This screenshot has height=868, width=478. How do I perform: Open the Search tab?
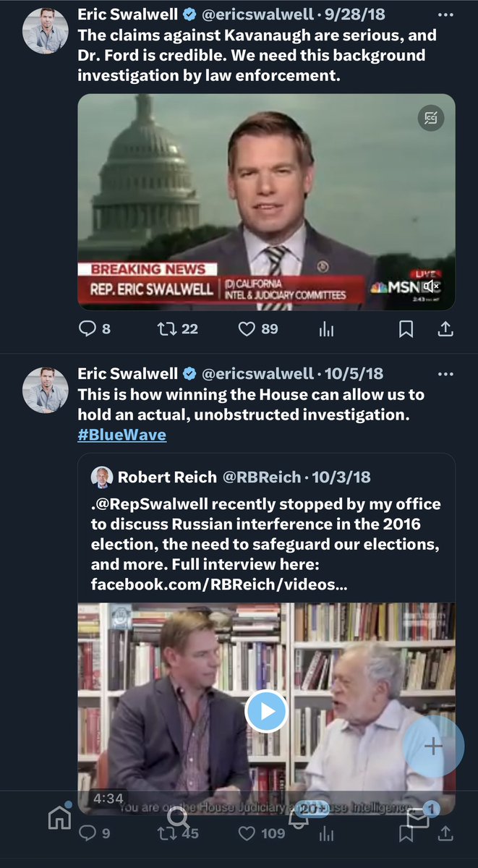tap(179, 817)
